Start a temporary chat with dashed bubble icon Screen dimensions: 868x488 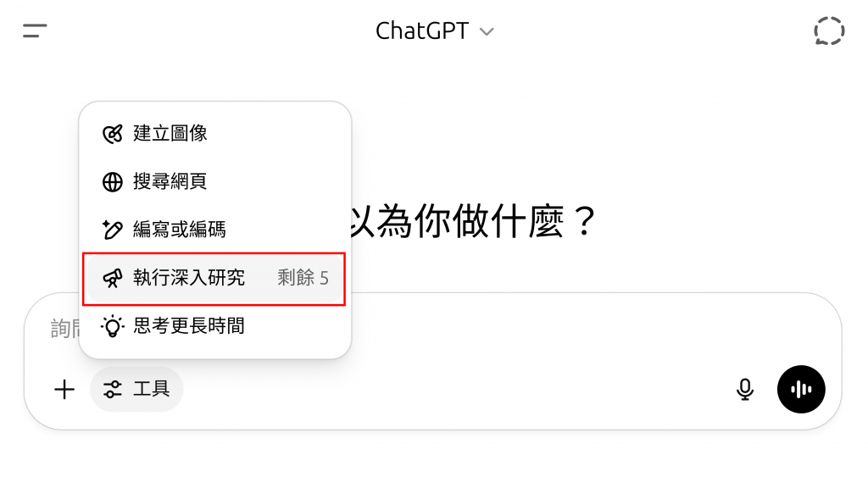point(829,30)
